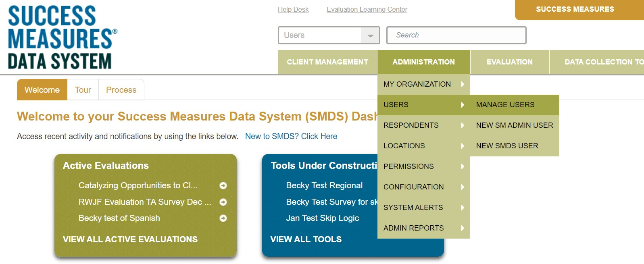Expand the Locations submenu arrow

(x=463, y=146)
